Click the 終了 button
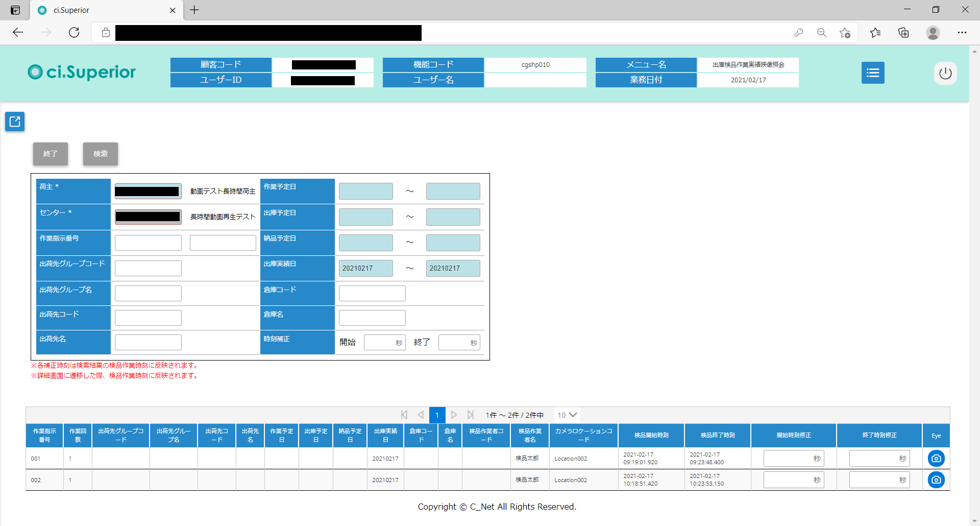Screen dimensions: 980x526 tap(51, 154)
